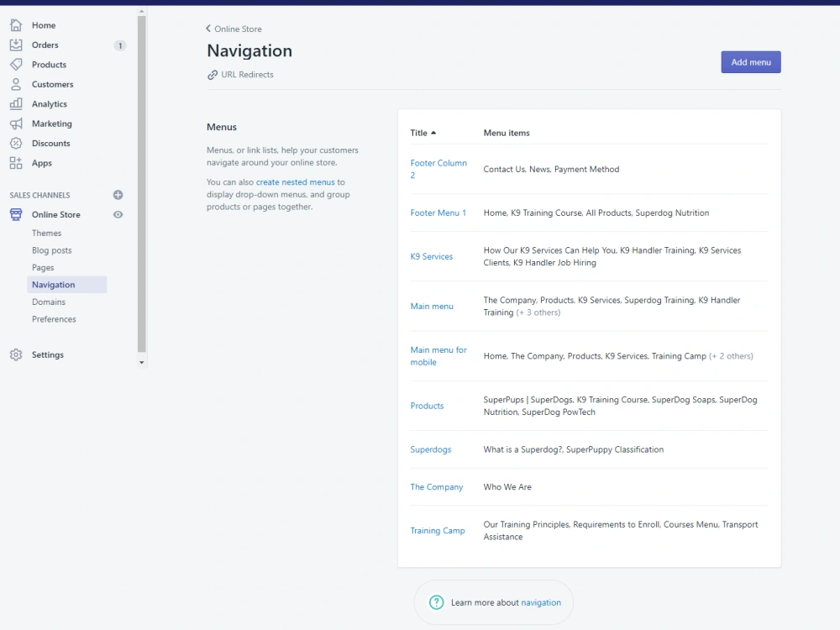Sort menus by Title arrow
Screen dimensions: 840x630
(433, 133)
